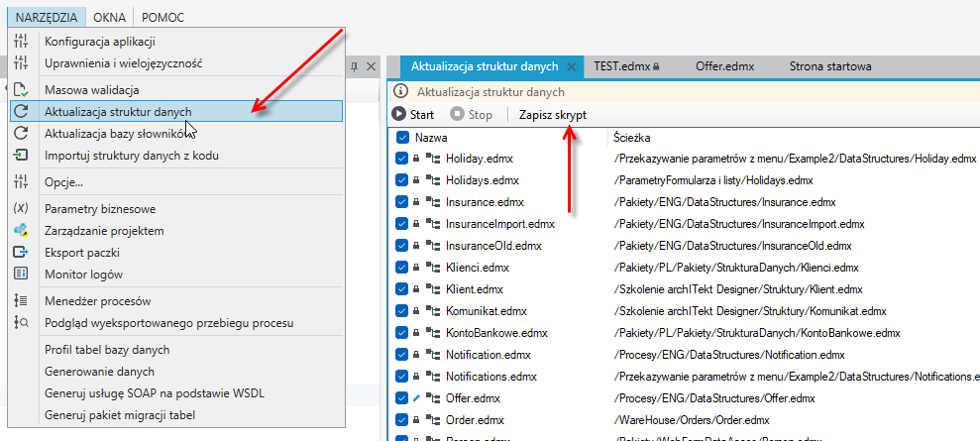Click the lock icon of Insurance.edmx row
Image resolution: width=980 pixels, height=441 pixels.
[416, 202]
